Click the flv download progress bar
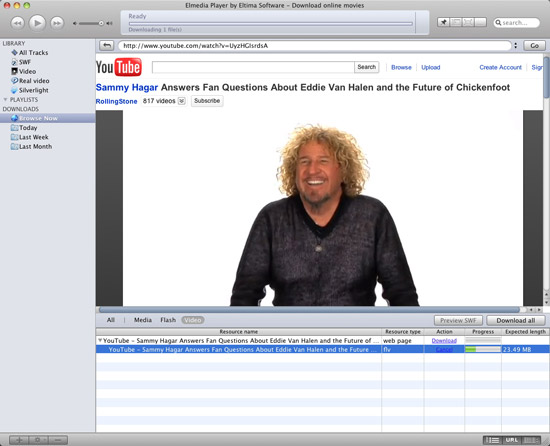The image size is (550, 446). tap(483, 349)
